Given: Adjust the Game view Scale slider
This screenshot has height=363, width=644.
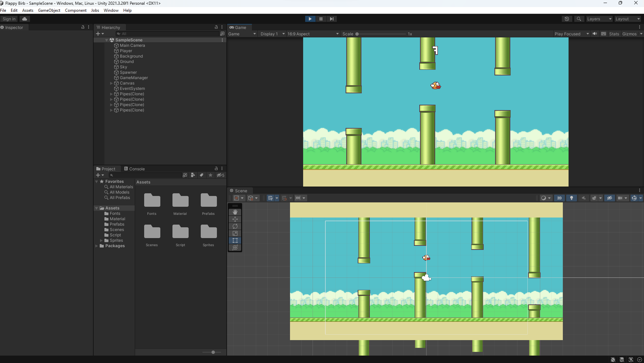Looking at the screenshot, I should pyautogui.click(x=357, y=34).
